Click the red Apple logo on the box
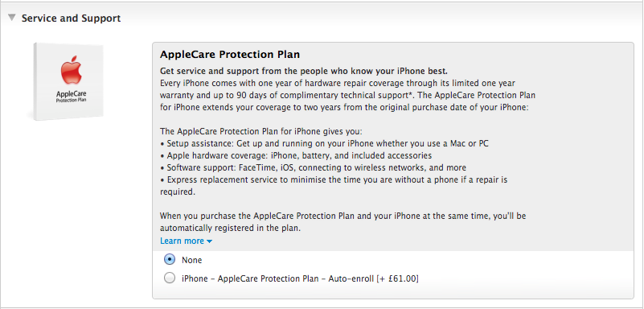The height and width of the screenshot is (309, 644). [x=71, y=72]
